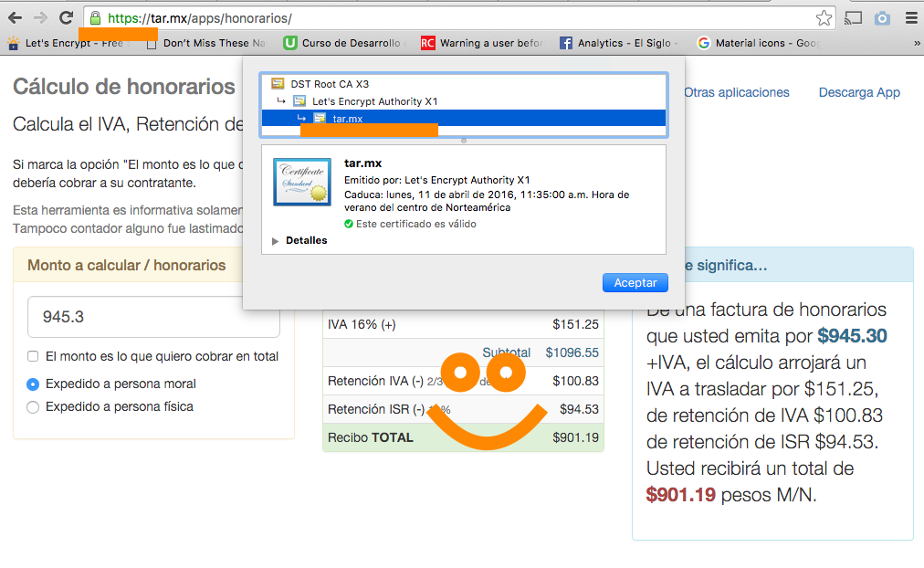Click the amount input field showing 945.3
This screenshot has width=924, height=568.
[x=153, y=316]
